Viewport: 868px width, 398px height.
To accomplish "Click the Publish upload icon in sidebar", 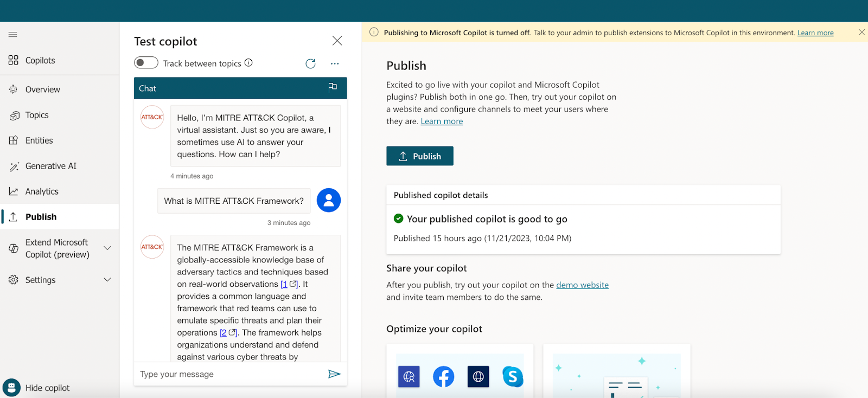I will [x=14, y=217].
